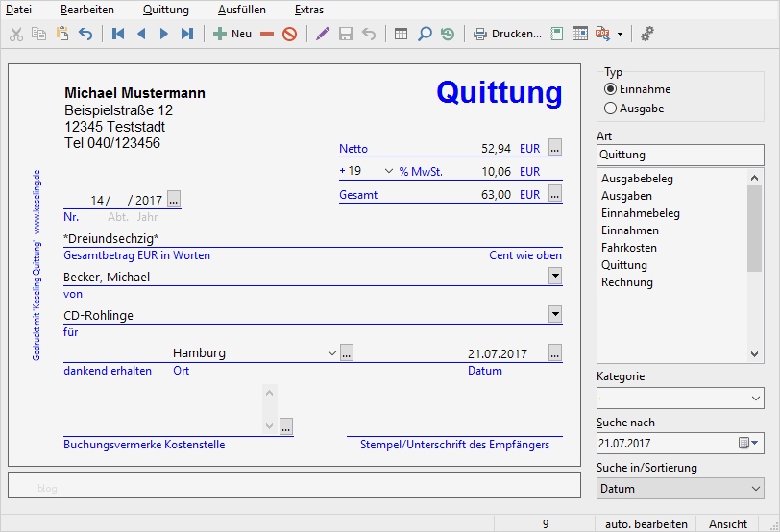Click the PDF export icon
Image resolution: width=780 pixels, height=532 pixels.
pos(602,34)
